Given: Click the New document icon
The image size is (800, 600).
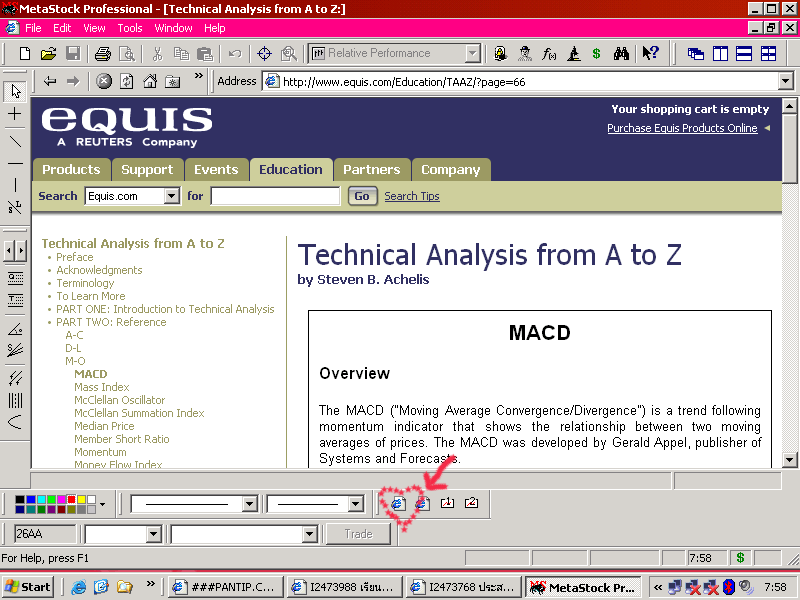Looking at the screenshot, I should click(x=24, y=54).
